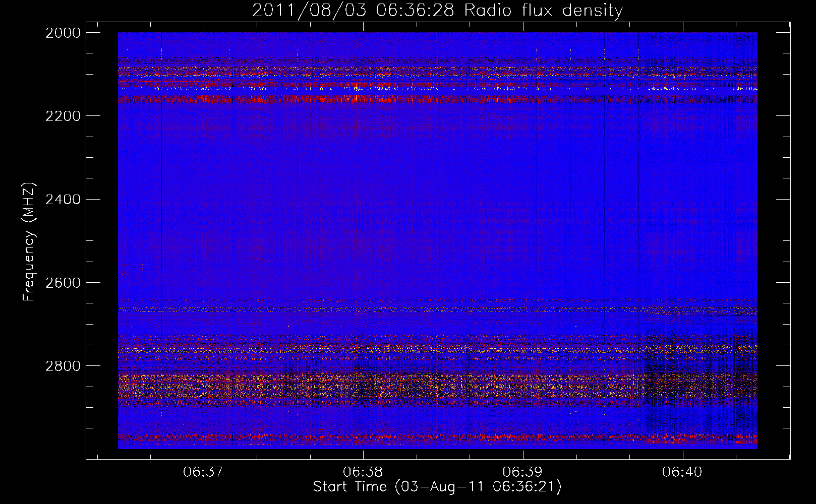Click the plot title '2011/08/03 06:36:28 Radio flux density'

coord(437,10)
